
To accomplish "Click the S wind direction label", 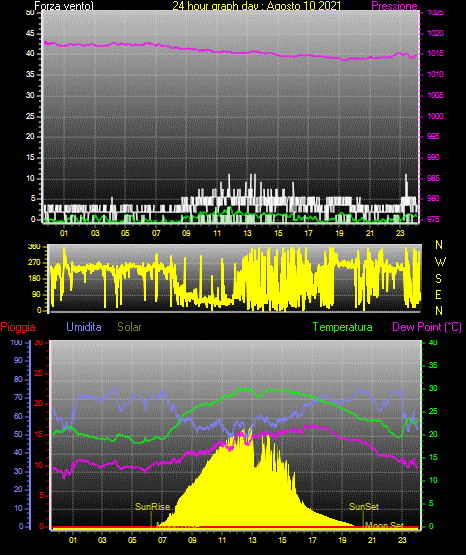I will point(438,279).
